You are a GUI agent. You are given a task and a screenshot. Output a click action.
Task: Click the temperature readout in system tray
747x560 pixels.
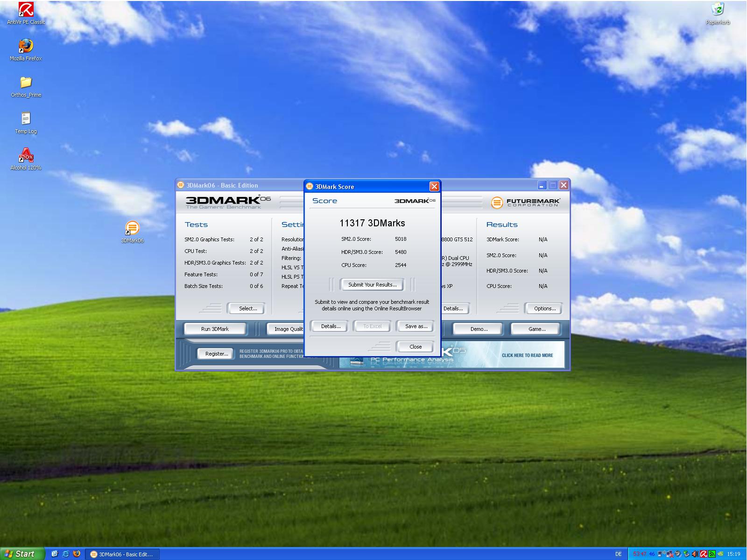pyautogui.click(x=644, y=554)
